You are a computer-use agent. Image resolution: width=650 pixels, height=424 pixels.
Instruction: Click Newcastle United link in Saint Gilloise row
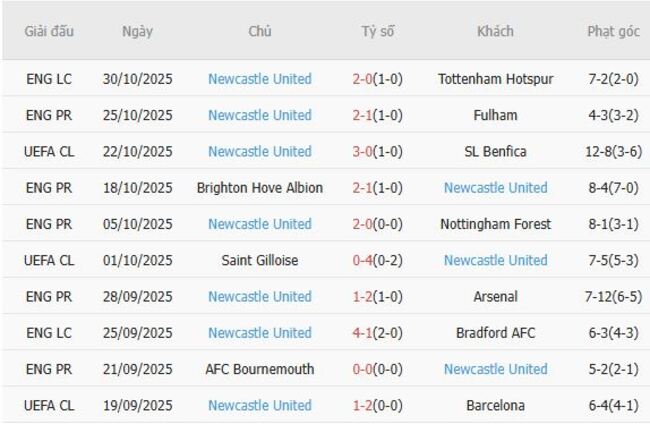point(495,260)
